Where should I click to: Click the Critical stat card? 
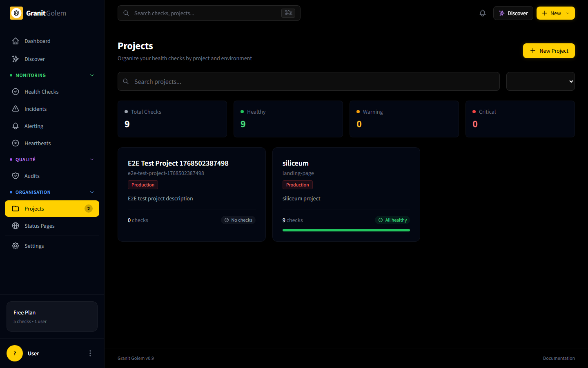(x=520, y=119)
